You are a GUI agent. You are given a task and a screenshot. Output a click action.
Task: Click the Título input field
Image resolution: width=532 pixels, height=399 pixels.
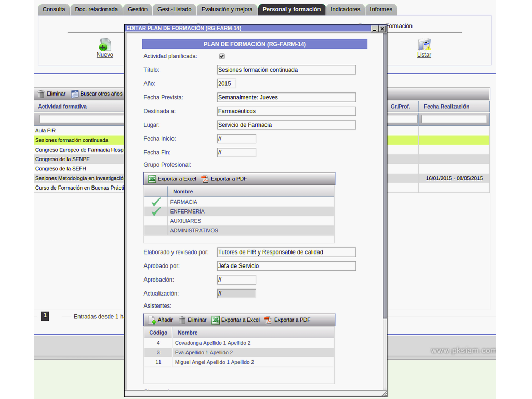[x=286, y=70]
